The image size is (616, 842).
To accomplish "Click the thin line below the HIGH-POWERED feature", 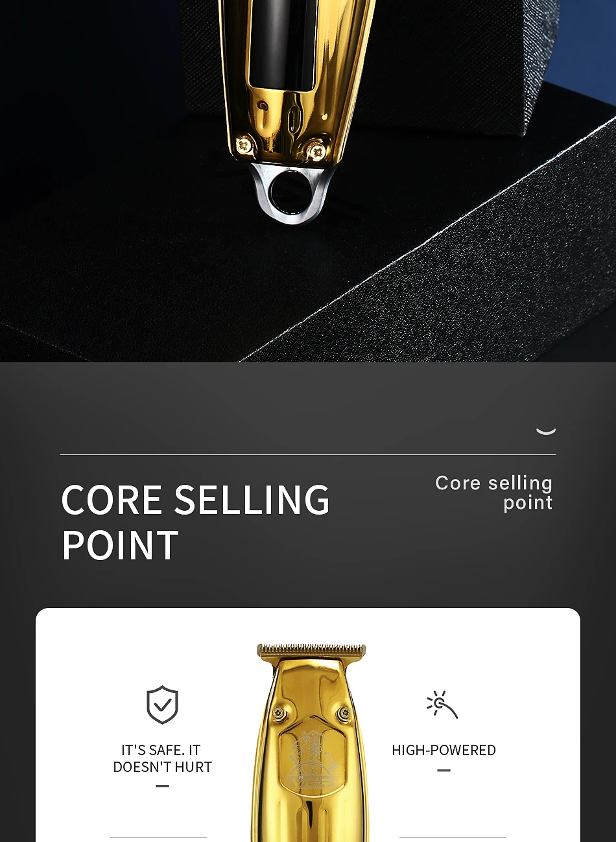I will pyautogui.click(x=453, y=837).
